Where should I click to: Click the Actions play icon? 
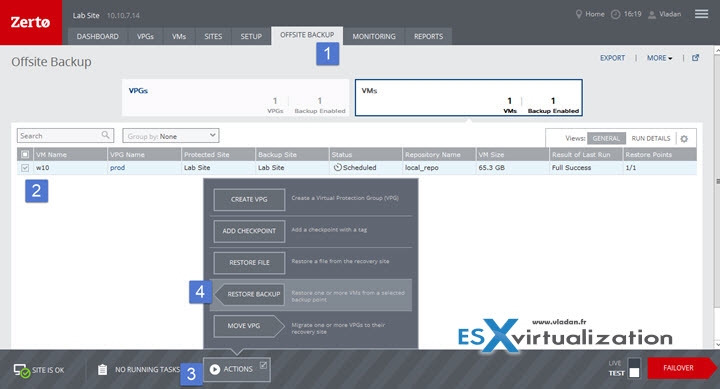point(214,369)
